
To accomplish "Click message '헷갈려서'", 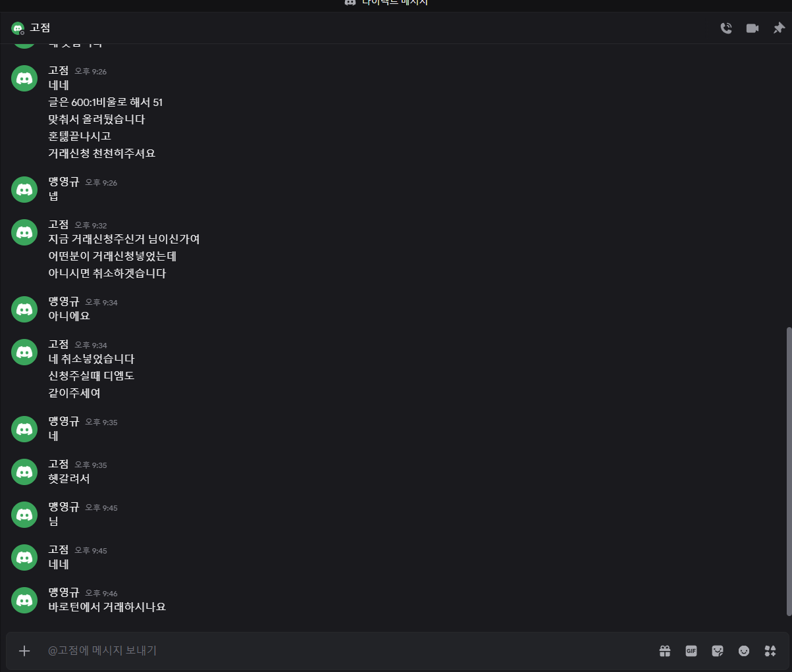I will pyautogui.click(x=69, y=478).
